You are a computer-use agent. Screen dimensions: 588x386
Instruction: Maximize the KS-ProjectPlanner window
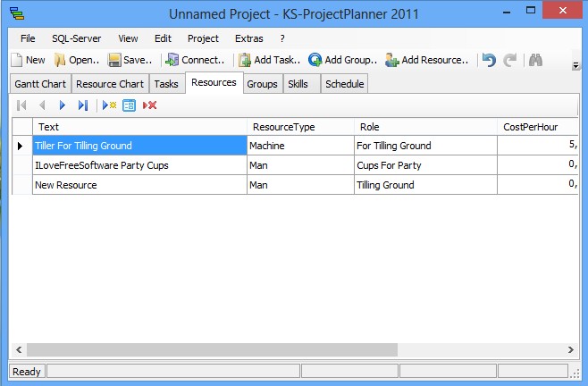click(x=531, y=11)
